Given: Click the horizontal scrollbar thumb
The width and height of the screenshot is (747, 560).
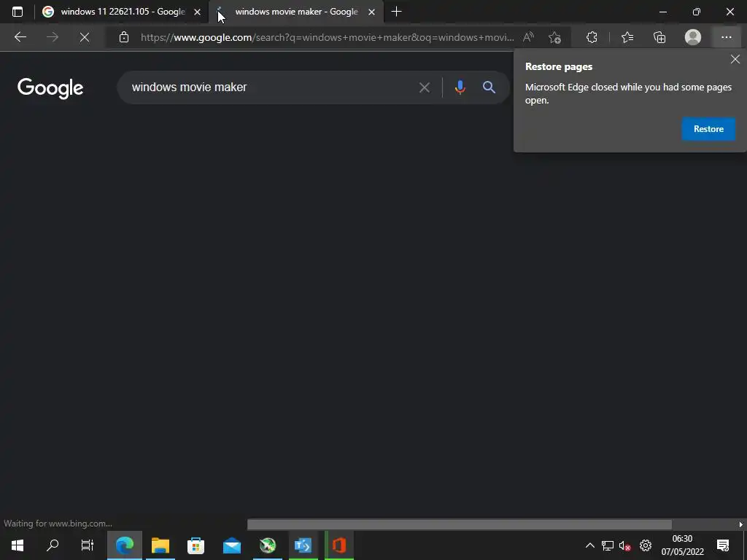Looking at the screenshot, I should (x=460, y=524).
